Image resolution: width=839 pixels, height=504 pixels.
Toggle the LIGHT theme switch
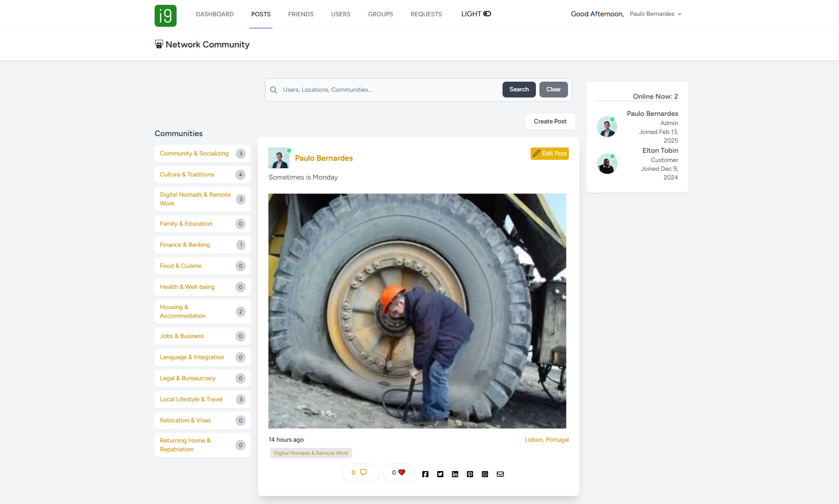[x=487, y=14]
